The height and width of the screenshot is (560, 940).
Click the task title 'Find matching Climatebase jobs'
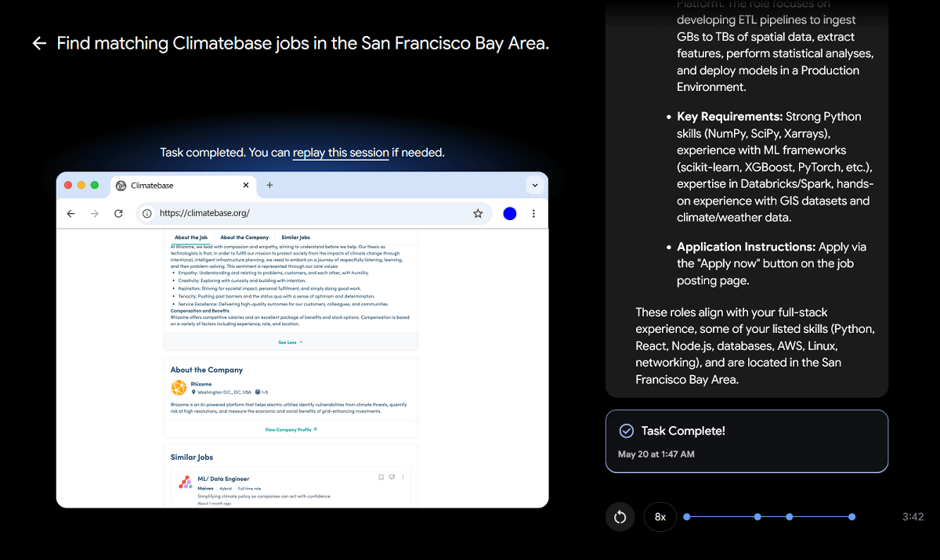coord(302,43)
